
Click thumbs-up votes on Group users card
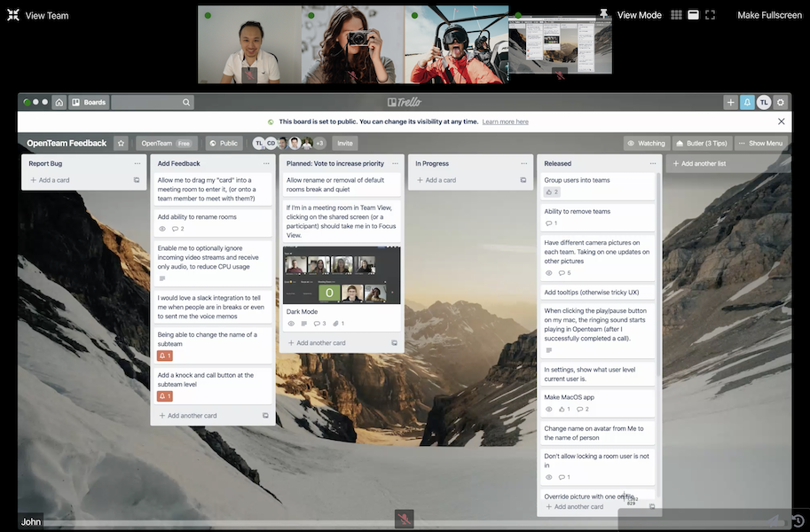(552, 192)
